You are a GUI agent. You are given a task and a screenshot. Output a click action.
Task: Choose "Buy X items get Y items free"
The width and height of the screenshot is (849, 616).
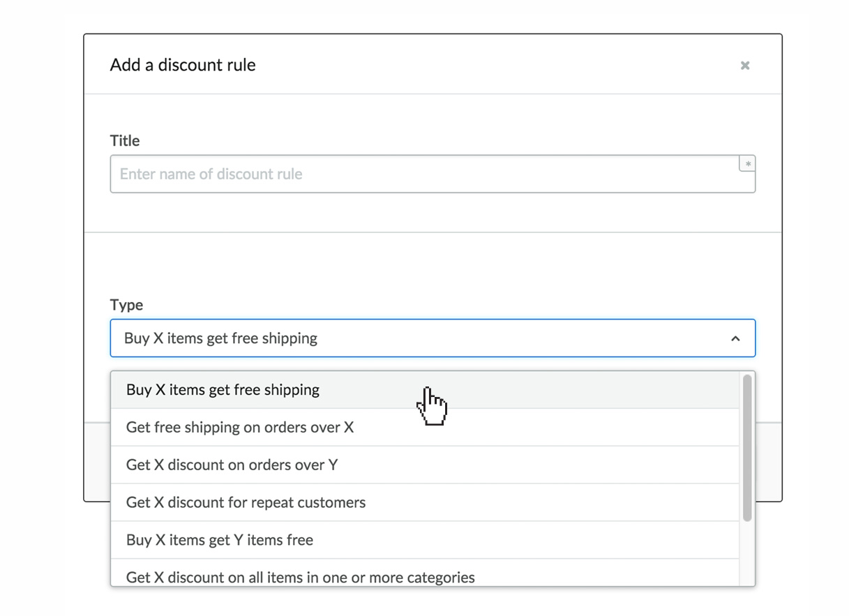219,540
